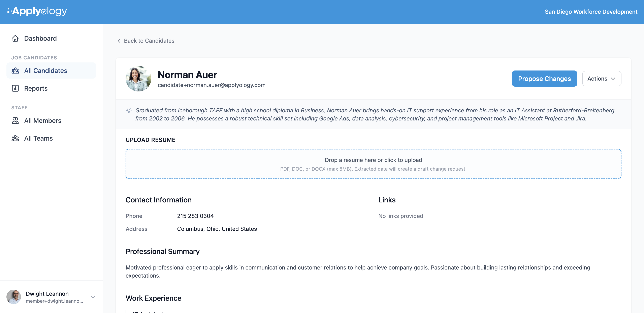Click the resume upload drop zone
Screen dimensions: 644x313
373,164
